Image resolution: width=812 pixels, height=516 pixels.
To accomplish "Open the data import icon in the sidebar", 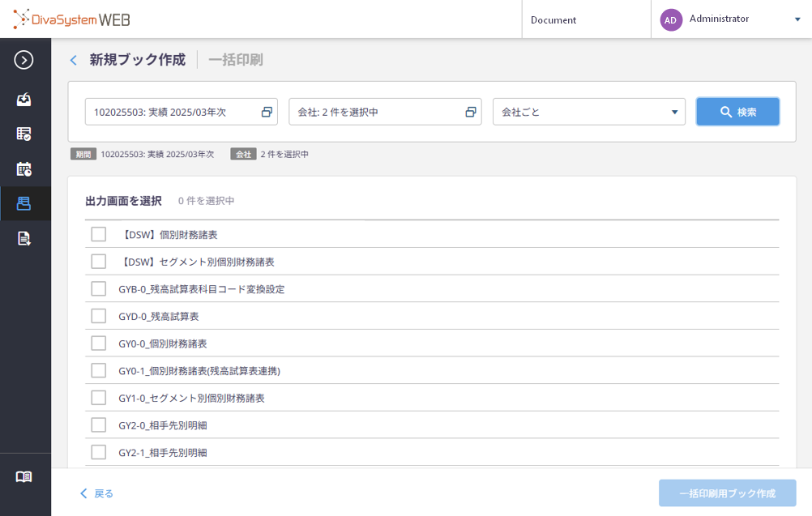I will 24,99.
